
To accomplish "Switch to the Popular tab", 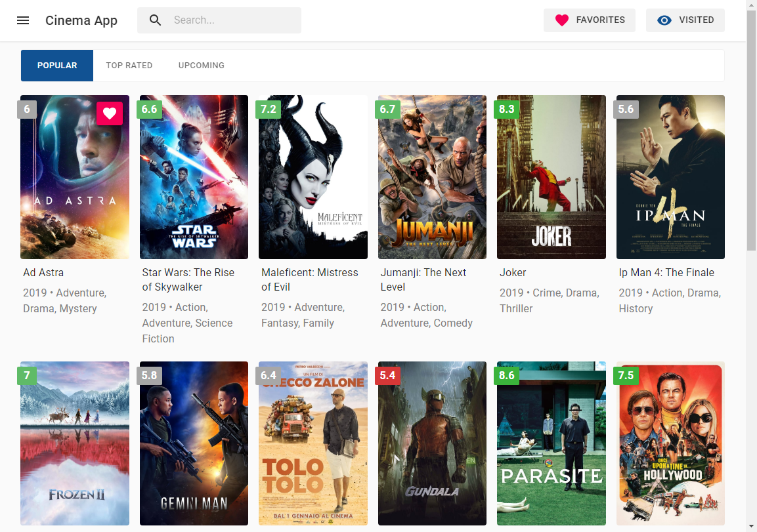I will tap(57, 66).
